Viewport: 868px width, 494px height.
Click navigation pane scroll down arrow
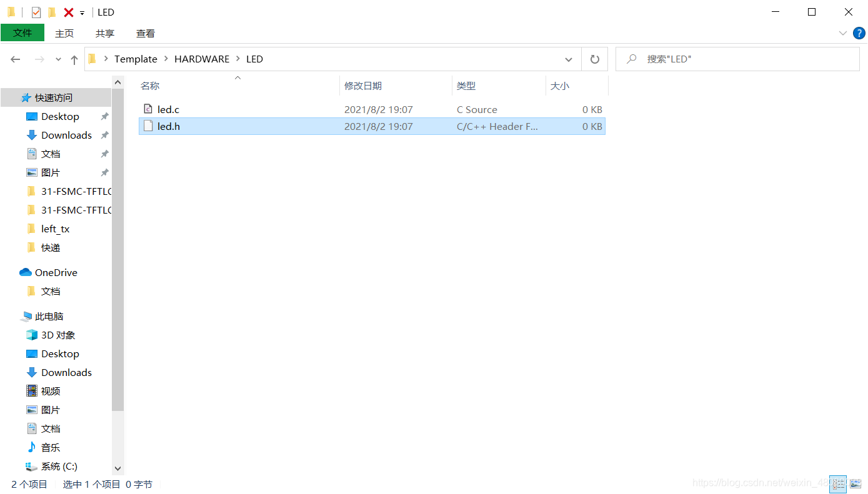pyautogui.click(x=118, y=468)
